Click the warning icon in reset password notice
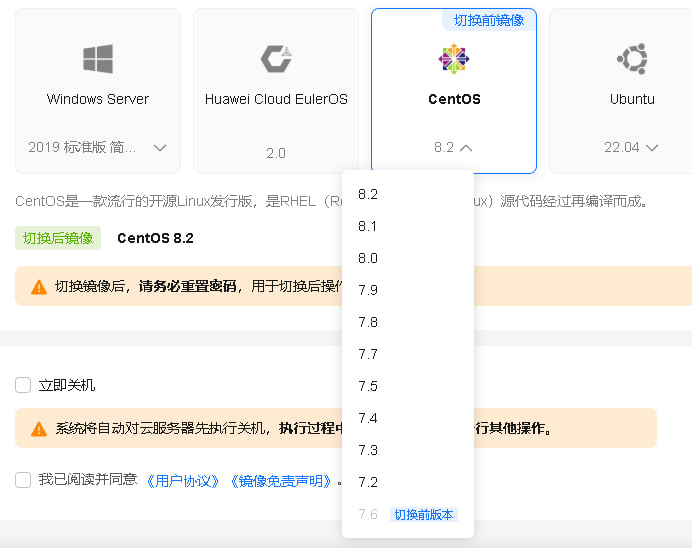This screenshot has height=555, width=692. pos(39,287)
